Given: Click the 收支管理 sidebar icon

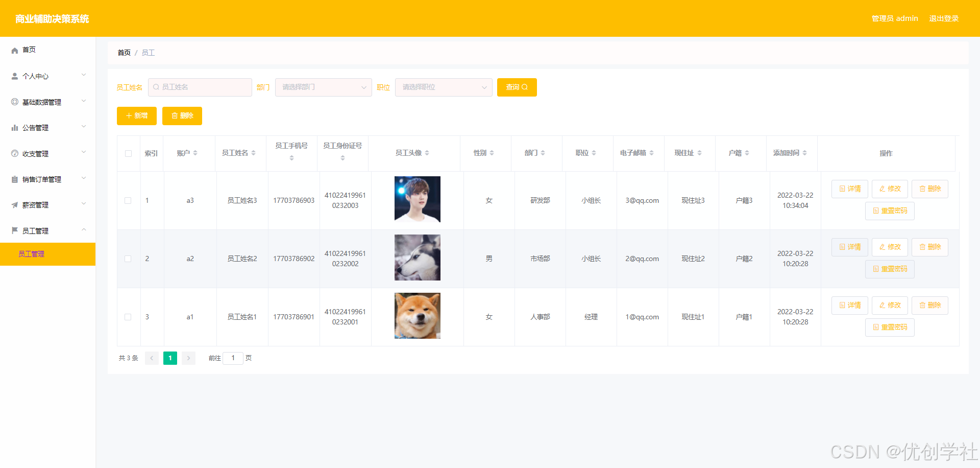Looking at the screenshot, I should (x=15, y=153).
